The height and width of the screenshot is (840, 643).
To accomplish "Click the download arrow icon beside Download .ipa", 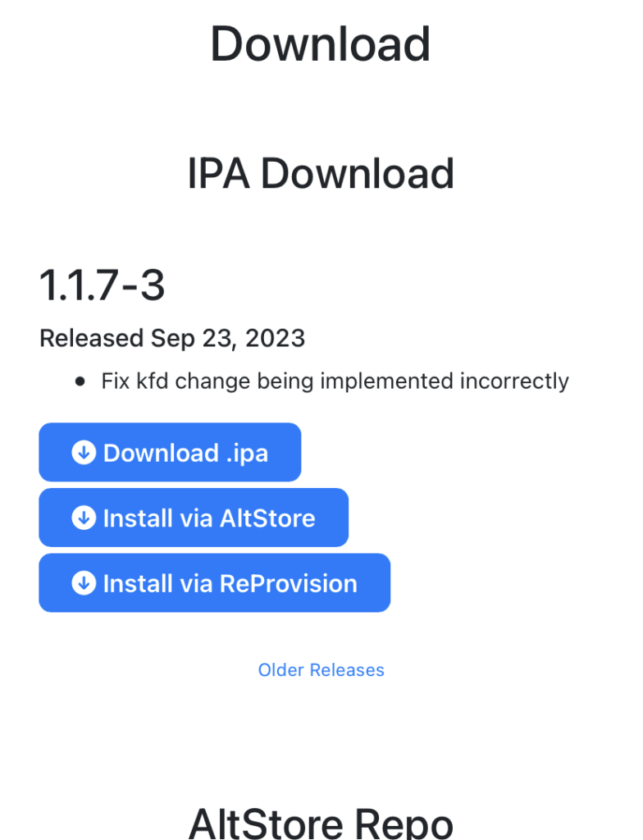I will (84, 452).
